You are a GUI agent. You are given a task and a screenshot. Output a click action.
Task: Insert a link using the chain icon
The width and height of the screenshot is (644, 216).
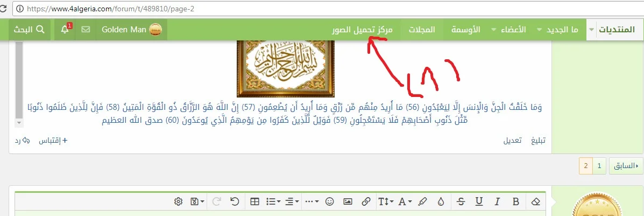click(366, 201)
